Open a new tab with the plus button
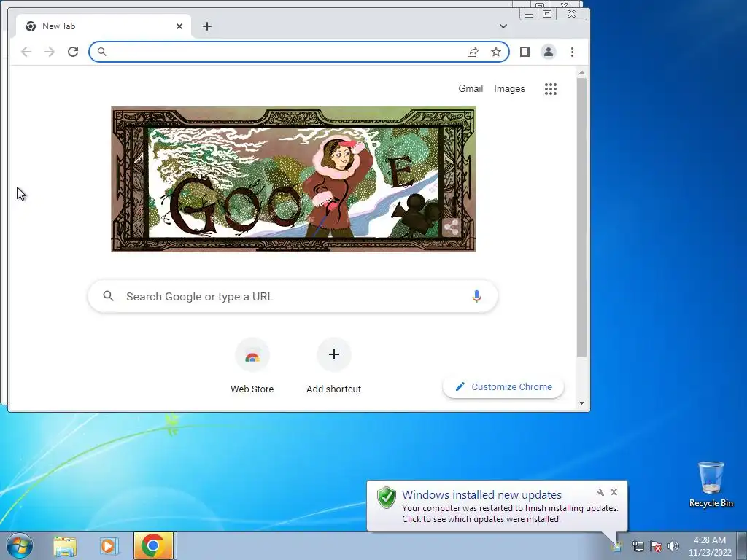Image resolution: width=747 pixels, height=560 pixels. (x=206, y=26)
